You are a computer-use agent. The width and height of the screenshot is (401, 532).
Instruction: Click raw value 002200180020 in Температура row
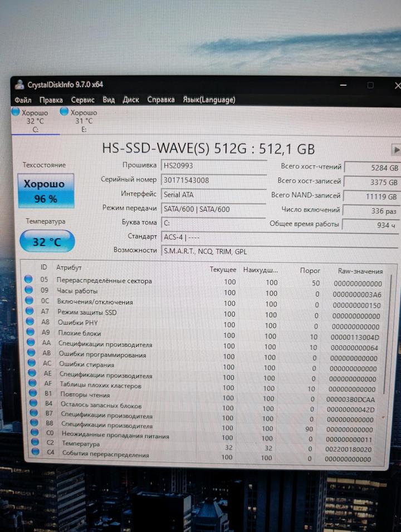click(x=349, y=449)
